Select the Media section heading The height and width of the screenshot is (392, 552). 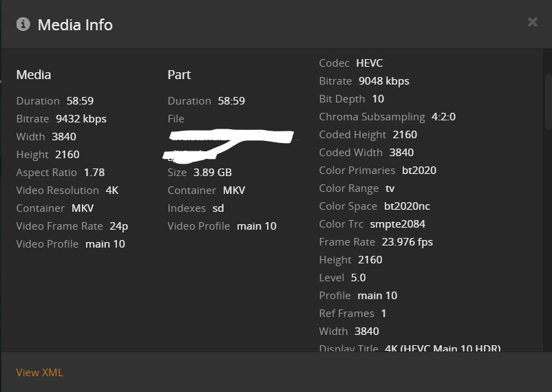point(34,74)
